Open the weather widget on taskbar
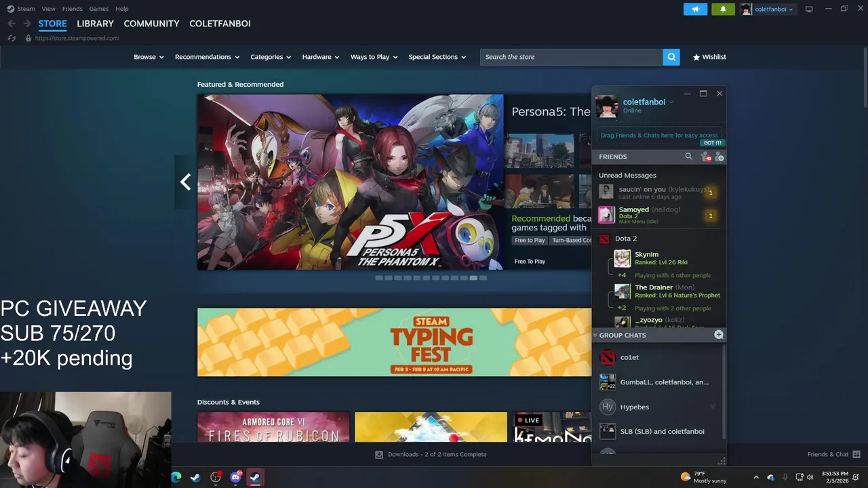Image resolution: width=868 pixels, height=488 pixels. [703, 477]
